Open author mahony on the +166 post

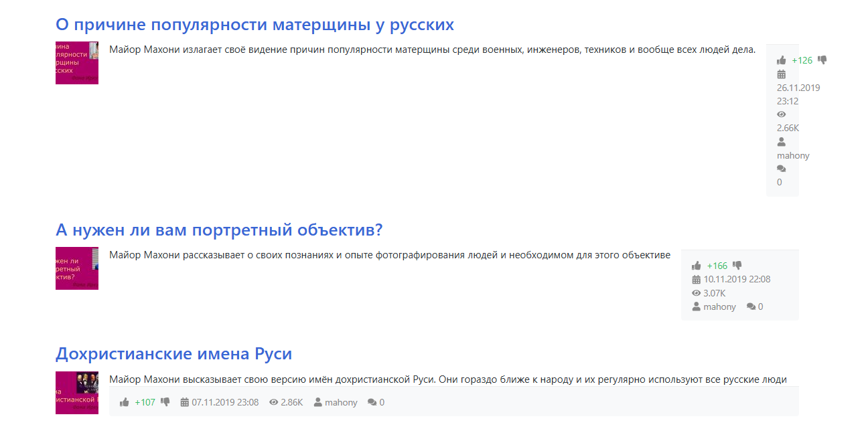click(720, 306)
